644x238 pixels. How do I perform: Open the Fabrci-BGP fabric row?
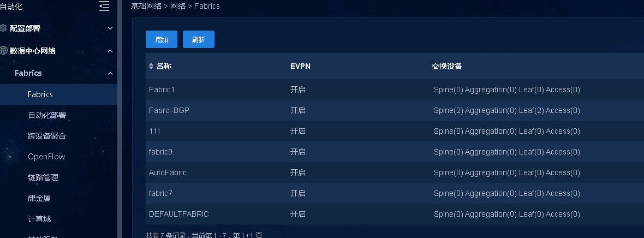click(x=169, y=110)
